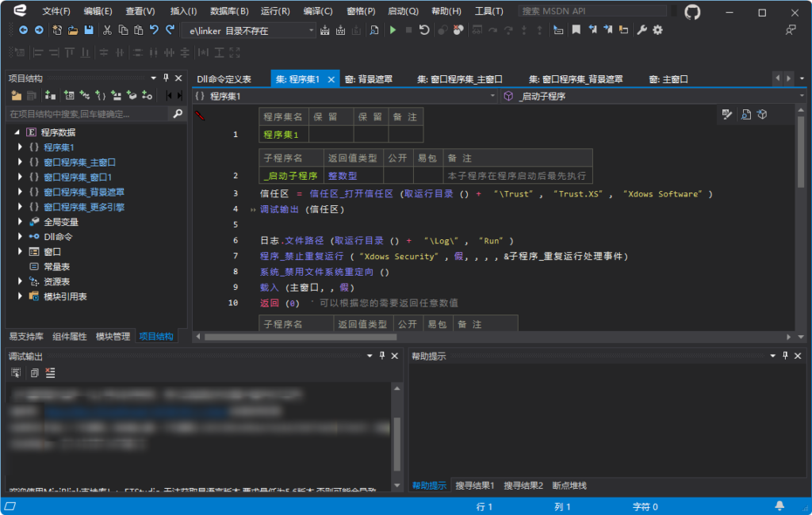Screen dimensions: 812x515
Task: Open tools via the wrench icon
Action: click(x=642, y=31)
